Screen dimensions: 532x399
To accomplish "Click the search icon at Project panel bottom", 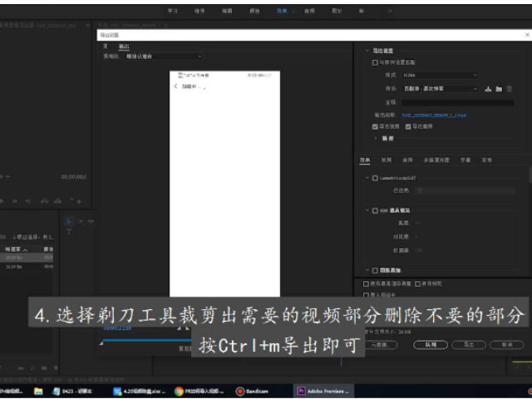I will coord(32,367).
